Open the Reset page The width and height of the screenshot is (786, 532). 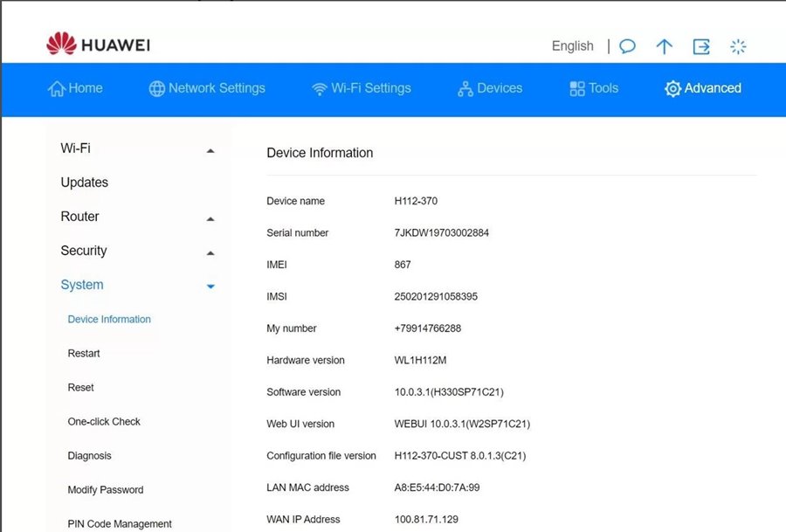point(80,388)
